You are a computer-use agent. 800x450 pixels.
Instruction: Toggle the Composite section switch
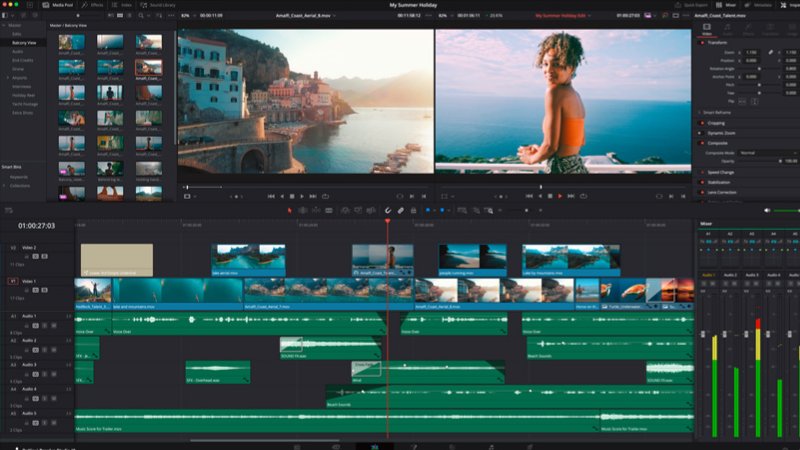pyautogui.click(x=702, y=143)
